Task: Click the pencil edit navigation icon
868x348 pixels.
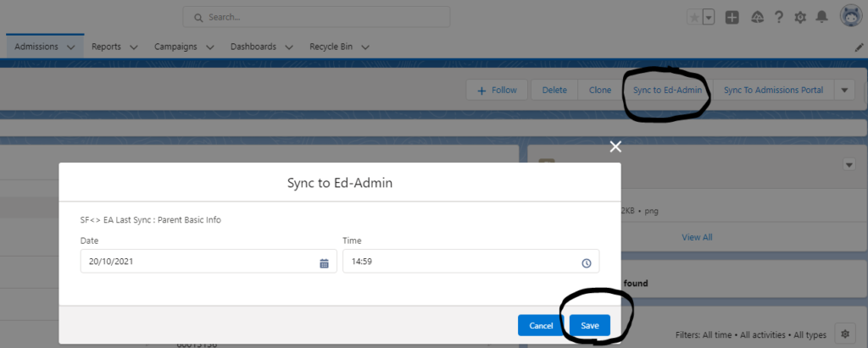Action: click(x=859, y=47)
